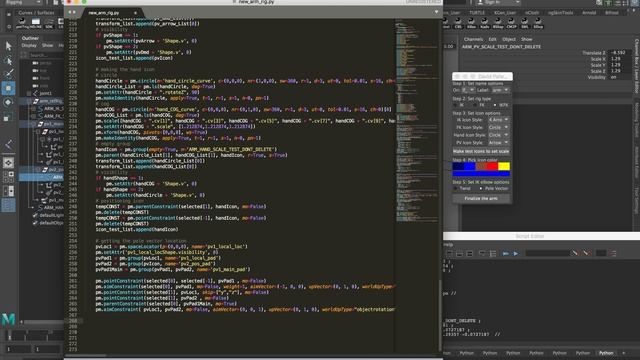This screenshot has height=360, width=640.
Task: Select the FK rig type radio button
Action: [475, 105]
